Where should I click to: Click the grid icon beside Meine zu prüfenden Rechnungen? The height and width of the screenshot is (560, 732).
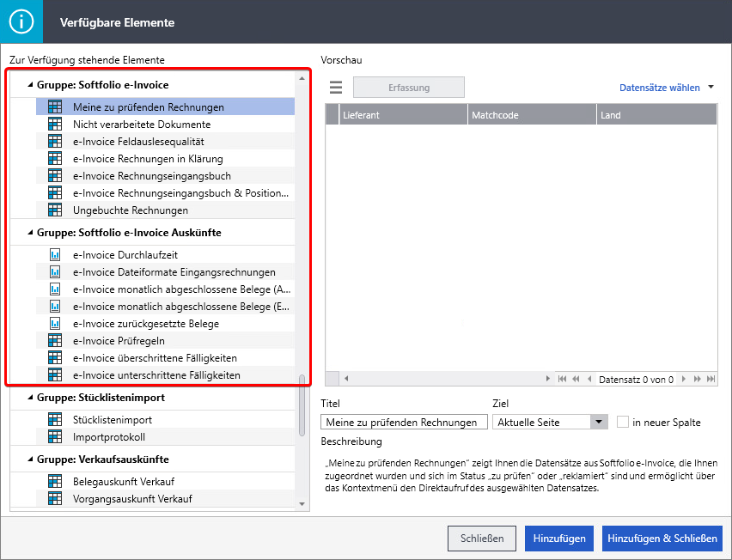click(x=55, y=107)
